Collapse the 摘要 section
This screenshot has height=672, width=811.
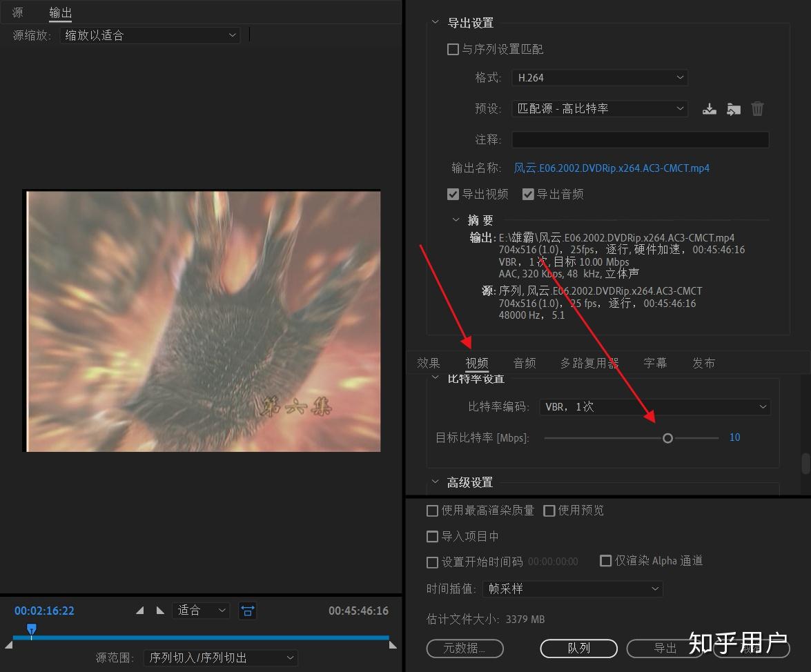(x=456, y=219)
